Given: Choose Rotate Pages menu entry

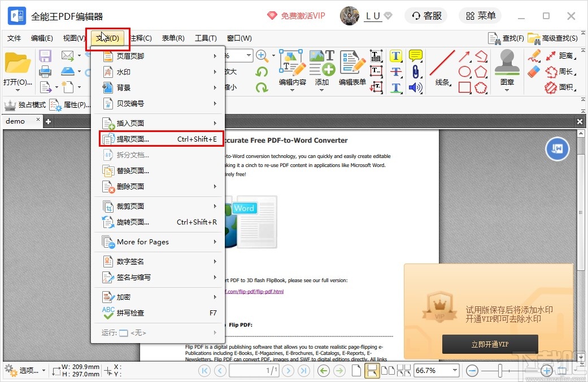Looking at the screenshot, I should point(159,222).
